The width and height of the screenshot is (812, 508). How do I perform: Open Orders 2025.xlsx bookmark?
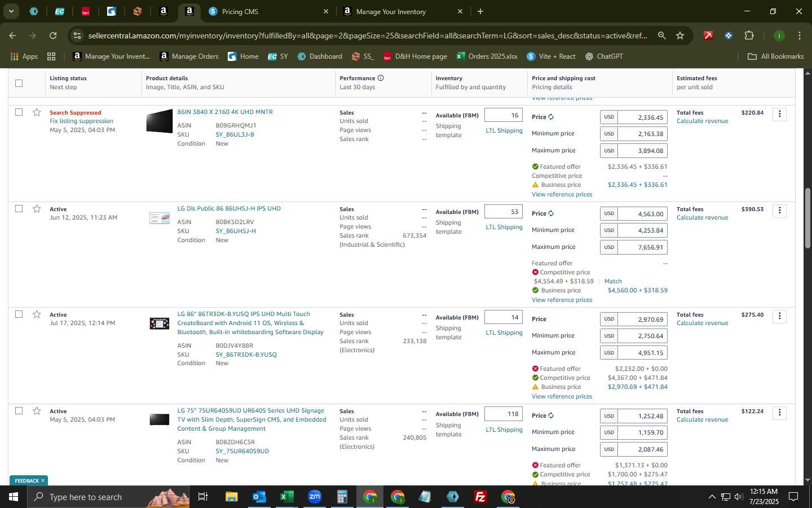point(487,56)
